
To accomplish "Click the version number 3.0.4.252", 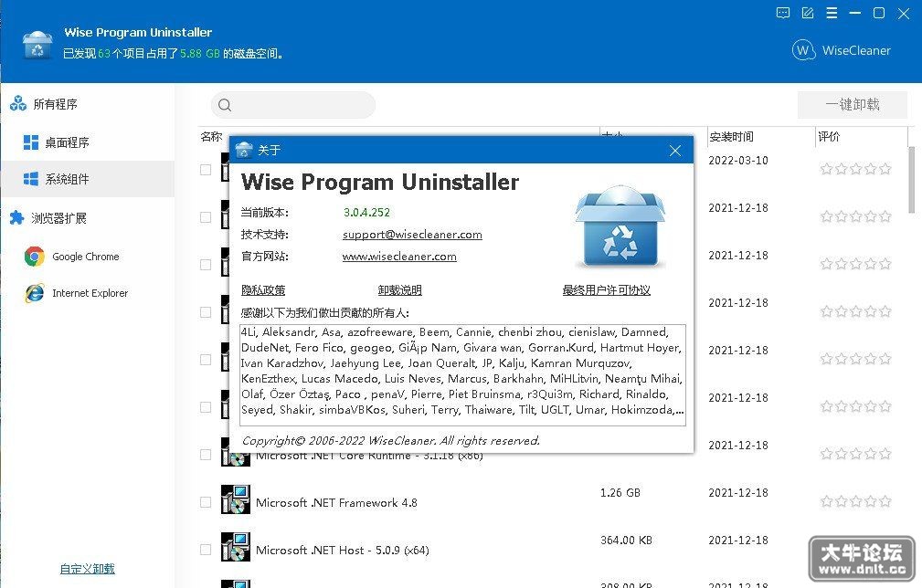I will [367, 213].
